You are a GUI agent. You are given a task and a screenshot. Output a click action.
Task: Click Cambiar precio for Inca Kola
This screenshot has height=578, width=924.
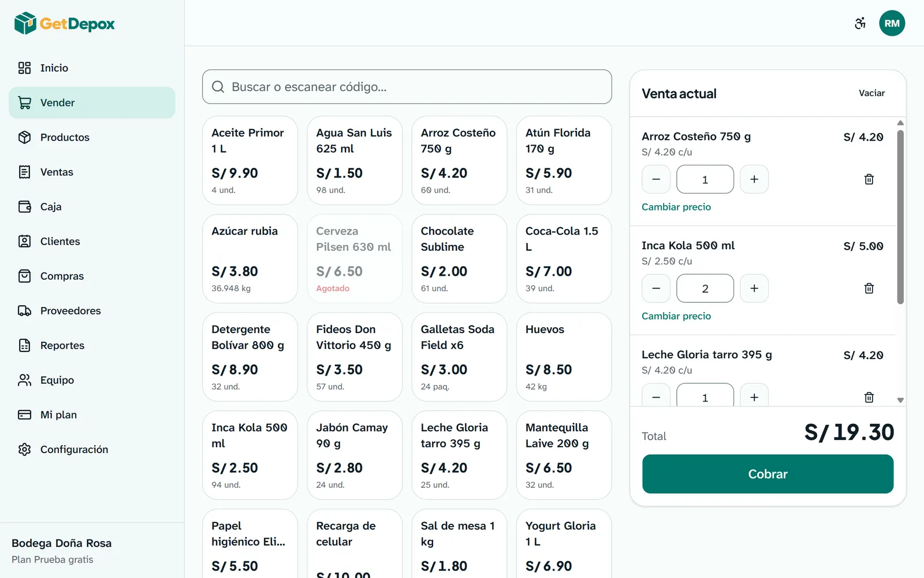coord(676,316)
